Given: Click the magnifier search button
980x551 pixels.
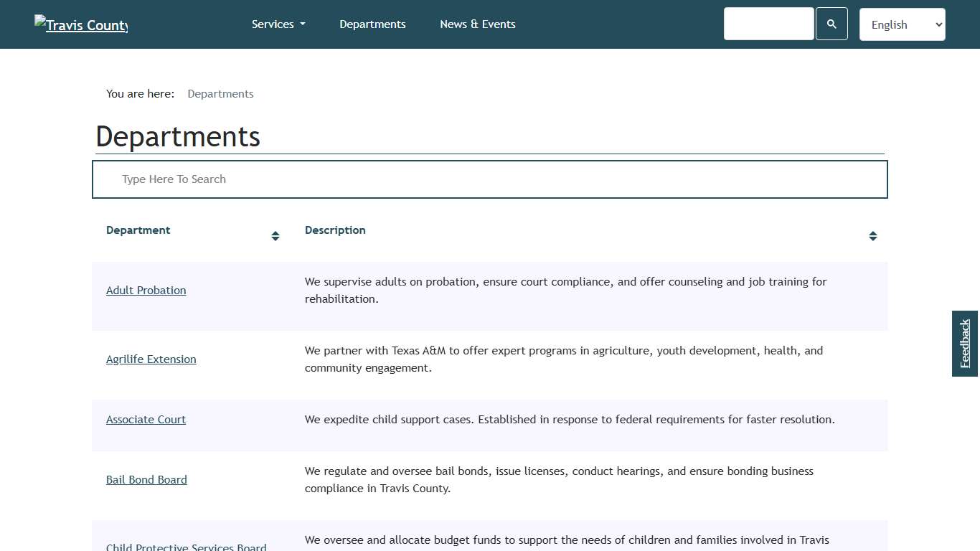Looking at the screenshot, I should 831,24.
